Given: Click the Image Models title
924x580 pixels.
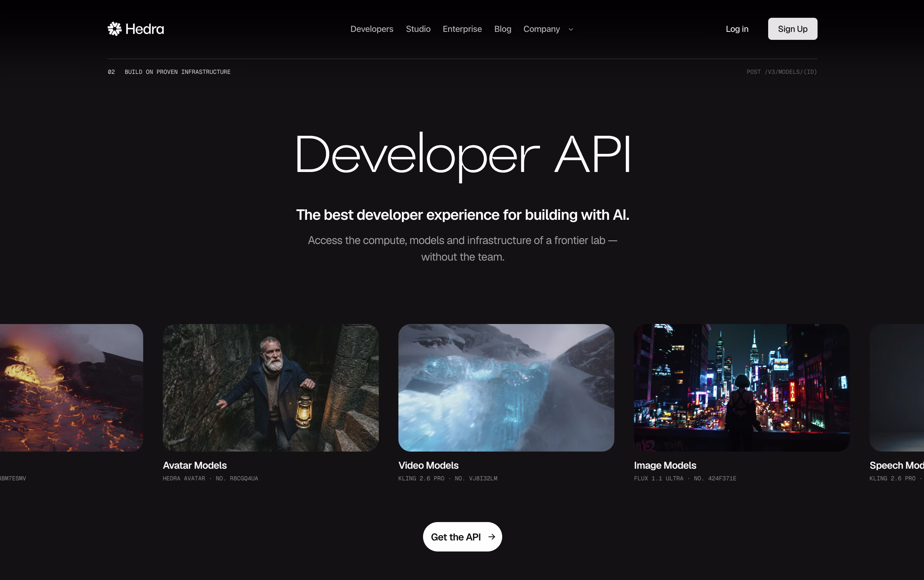Looking at the screenshot, I should pos(665,465).
